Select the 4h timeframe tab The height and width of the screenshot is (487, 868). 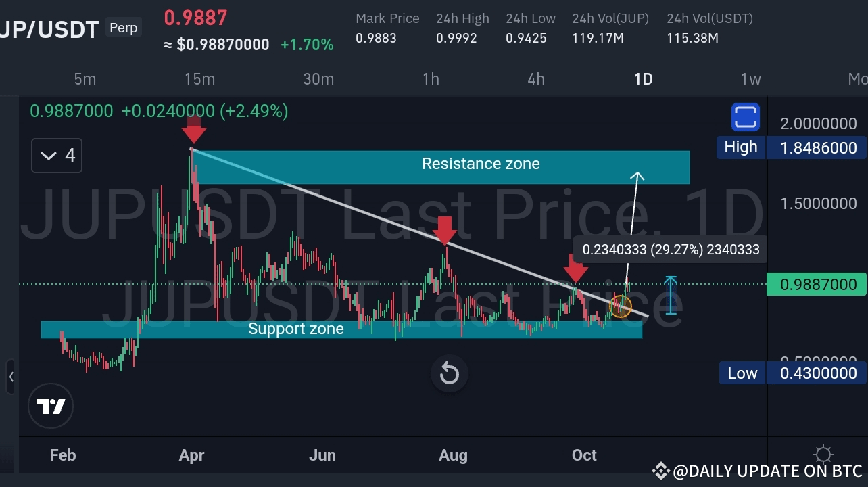point(535,79)
